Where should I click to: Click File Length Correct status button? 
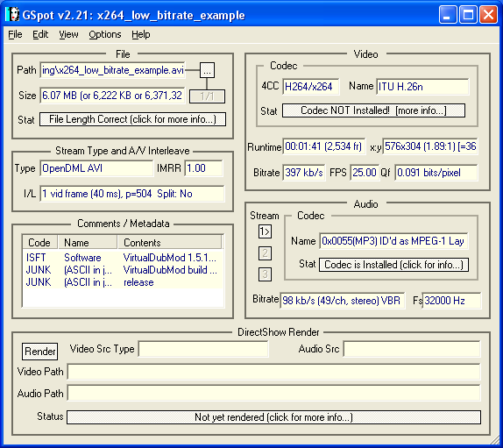[x=132, y=119]
